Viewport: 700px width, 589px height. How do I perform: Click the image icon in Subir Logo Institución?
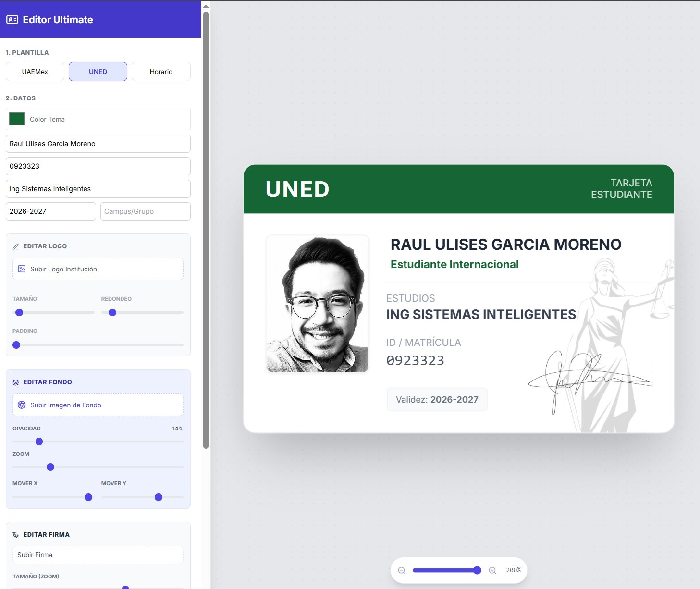[x=22, y=269]
